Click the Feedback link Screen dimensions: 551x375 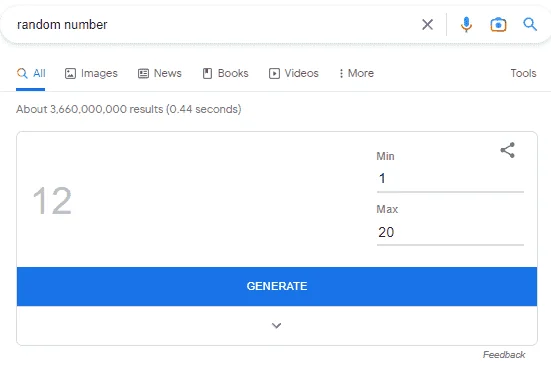point(504,355)
